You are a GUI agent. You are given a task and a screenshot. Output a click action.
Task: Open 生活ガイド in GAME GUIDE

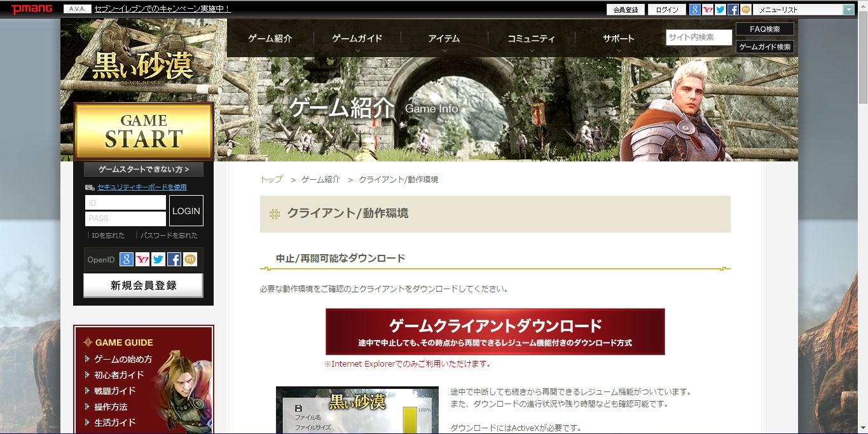[x=115, y=423]
